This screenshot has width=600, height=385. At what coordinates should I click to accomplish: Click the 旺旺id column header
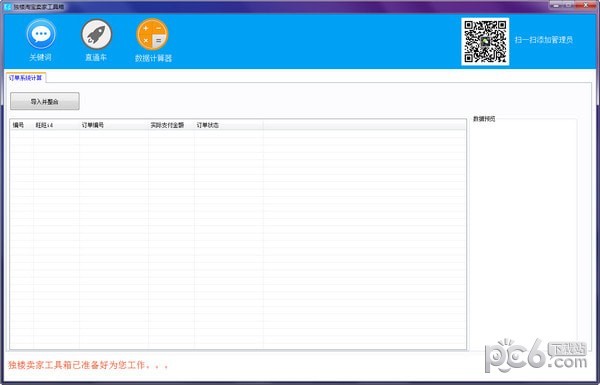[56, 125]
